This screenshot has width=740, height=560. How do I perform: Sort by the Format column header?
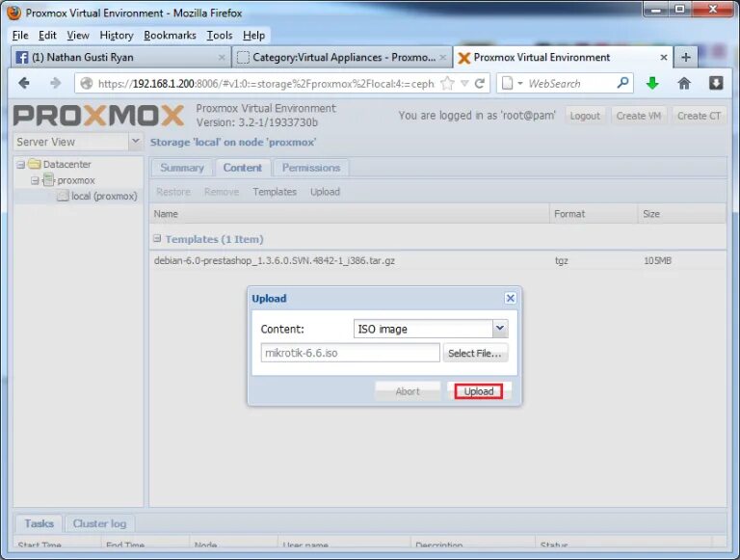(594, 214)
